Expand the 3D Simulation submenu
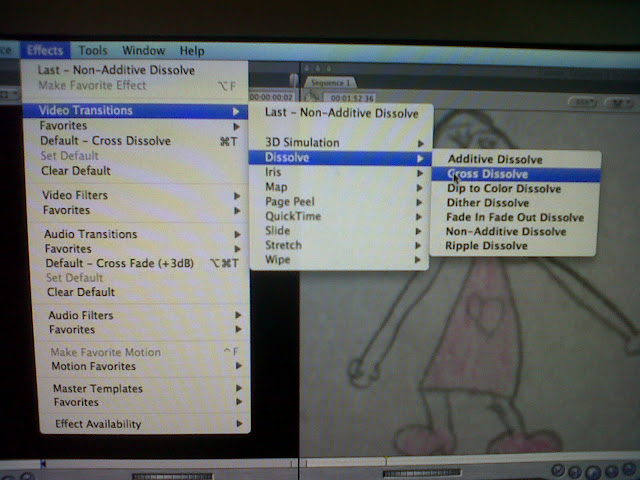Viewport: 640px width, 480px height. pyautogui.click(x=340, y=143)
